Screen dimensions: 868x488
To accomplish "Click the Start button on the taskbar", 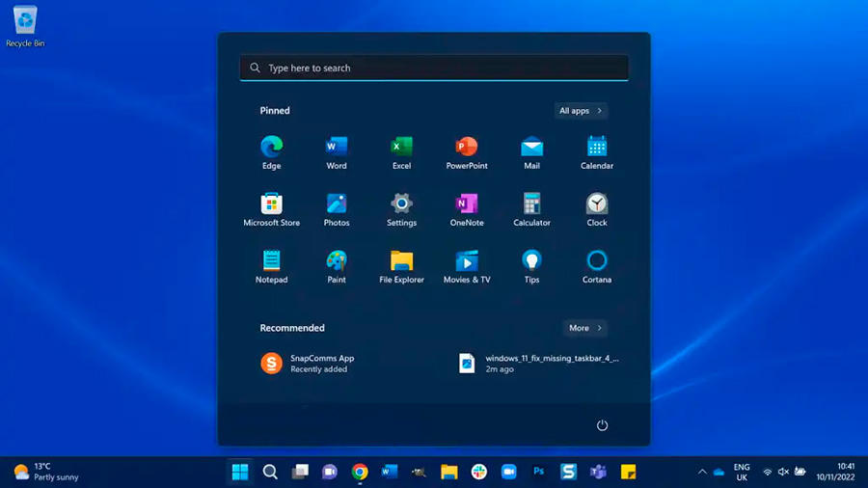I will click(240, 472).
